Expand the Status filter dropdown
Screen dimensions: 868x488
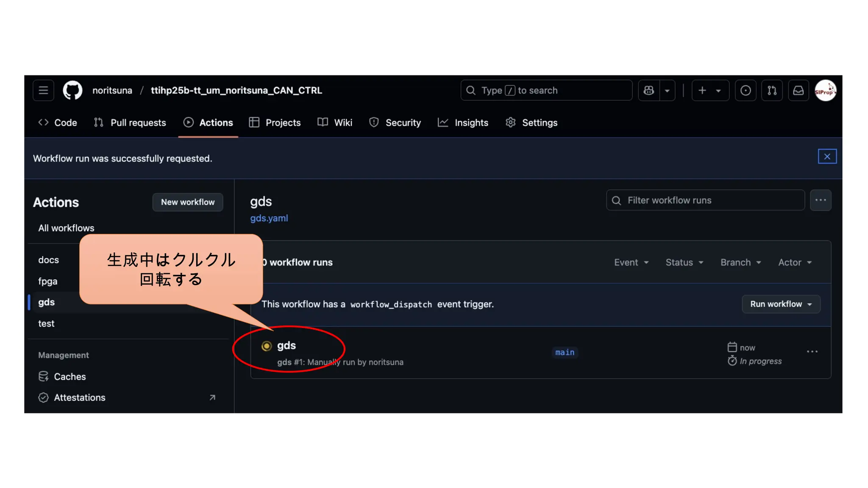click(x=684, y=262)
